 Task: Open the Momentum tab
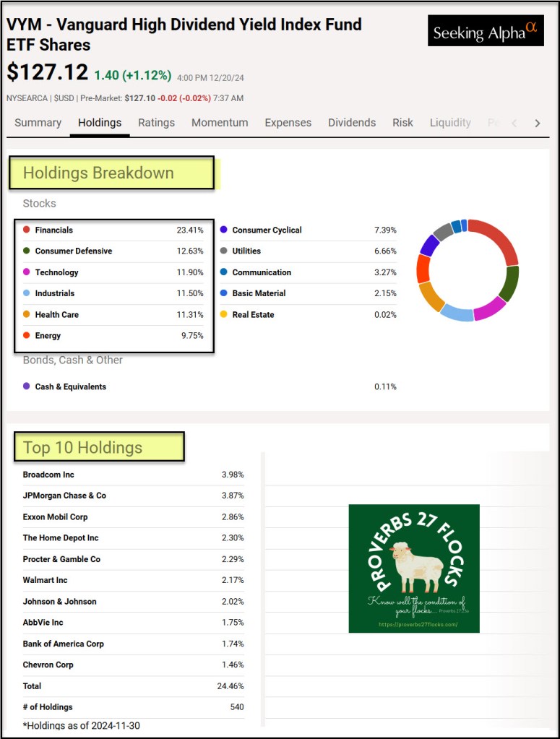(x=220, y=123)
